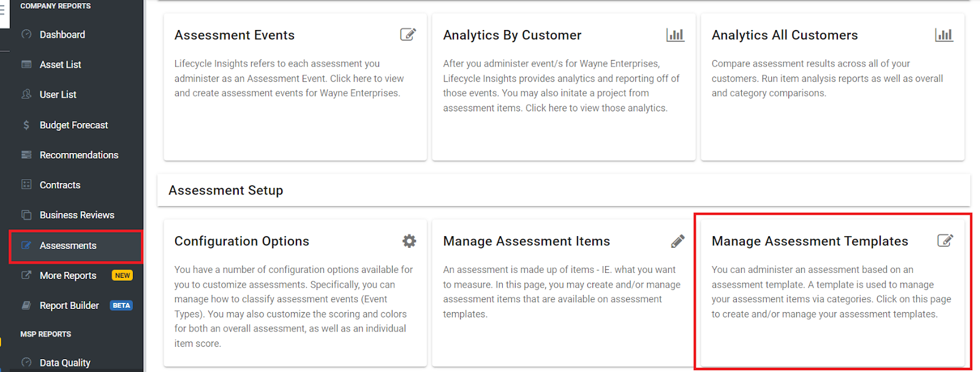
Task: Select the chart icon on Analytics All Customers
Action: 944,35
